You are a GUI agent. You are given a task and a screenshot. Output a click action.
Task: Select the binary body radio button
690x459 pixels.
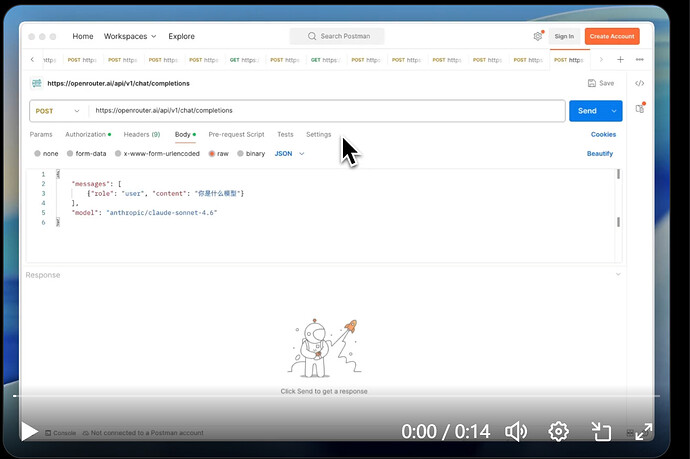pos(240,154)
